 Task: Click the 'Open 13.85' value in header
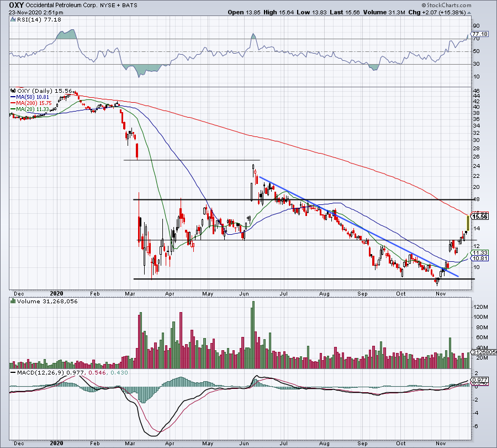point(244,12)
